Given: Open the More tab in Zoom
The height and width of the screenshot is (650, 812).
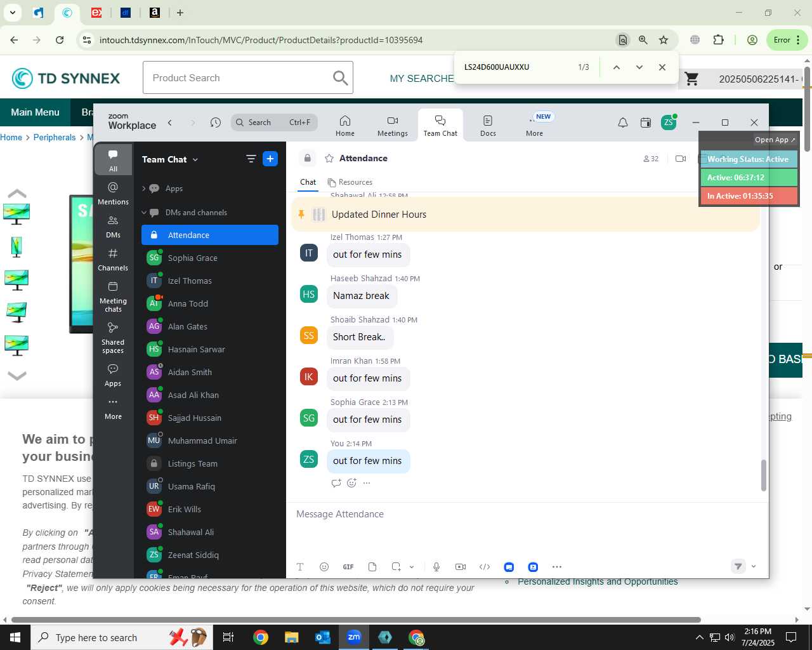Looking at the screenshot, I should (535, 126).
